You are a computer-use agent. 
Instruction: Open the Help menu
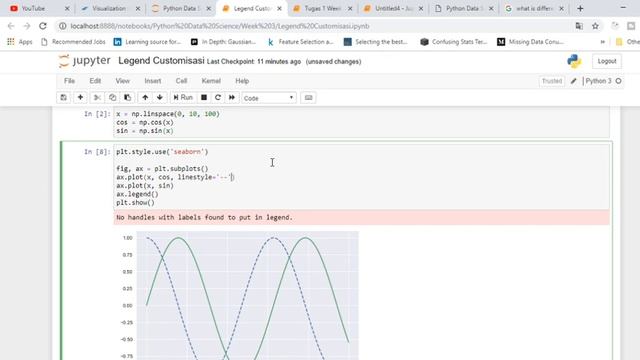242,81
